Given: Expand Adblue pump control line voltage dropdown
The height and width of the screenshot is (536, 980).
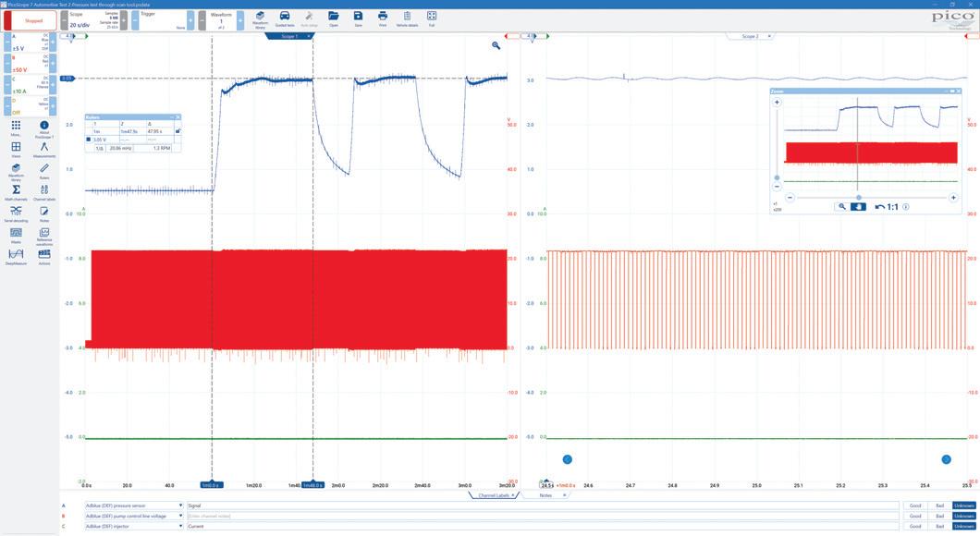Looking at the screenshot, I should (180, 516).
